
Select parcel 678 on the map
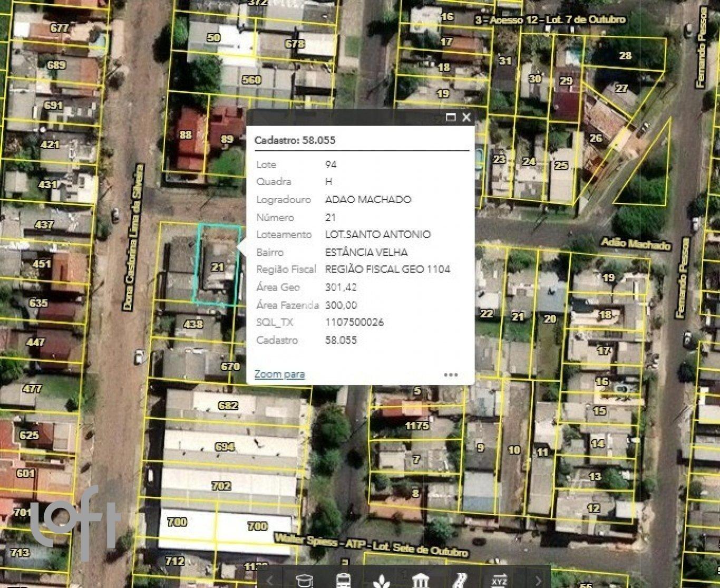(x=294, y=44)
